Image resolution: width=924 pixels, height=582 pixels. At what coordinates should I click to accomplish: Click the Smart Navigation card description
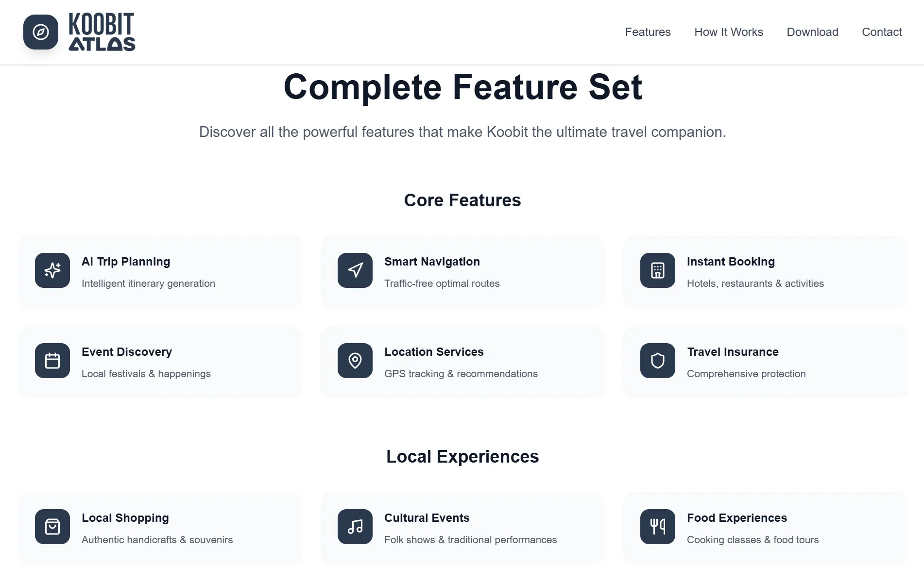point(442,283)
